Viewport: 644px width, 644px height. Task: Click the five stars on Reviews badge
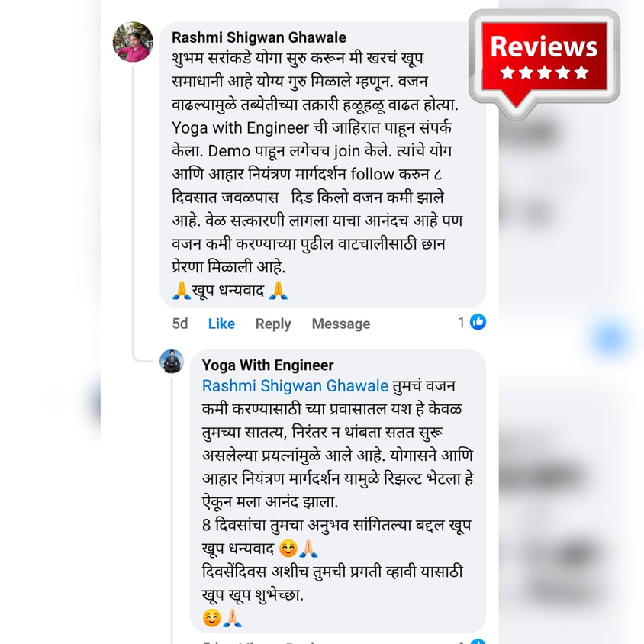pos(544,72)
